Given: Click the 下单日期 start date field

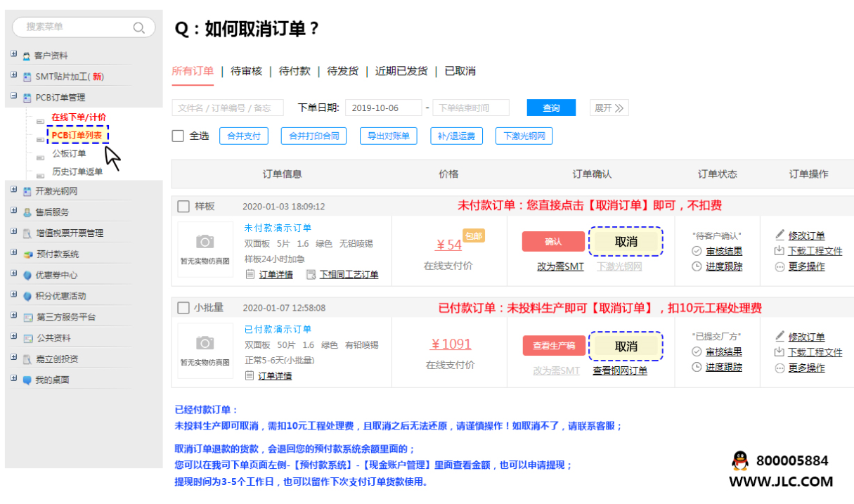Looking at the screenshot, I should pyautogui.click(x=383, y=108).
